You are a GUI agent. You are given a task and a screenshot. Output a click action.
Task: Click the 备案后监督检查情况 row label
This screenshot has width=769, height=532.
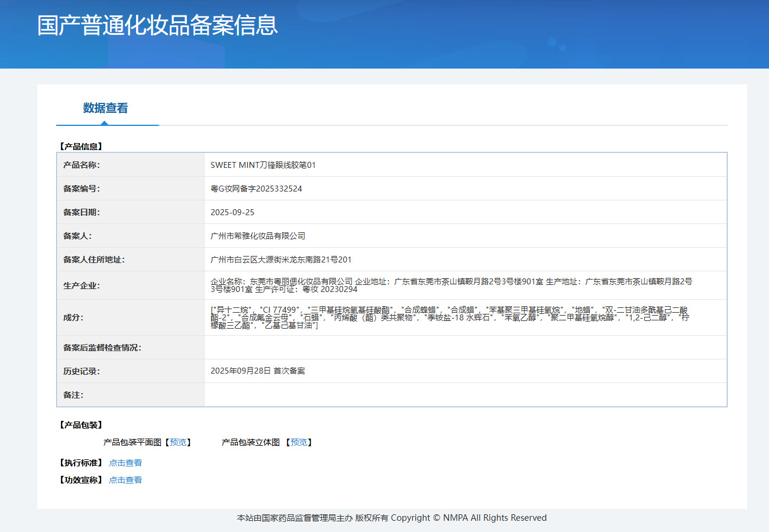point(102,348)
